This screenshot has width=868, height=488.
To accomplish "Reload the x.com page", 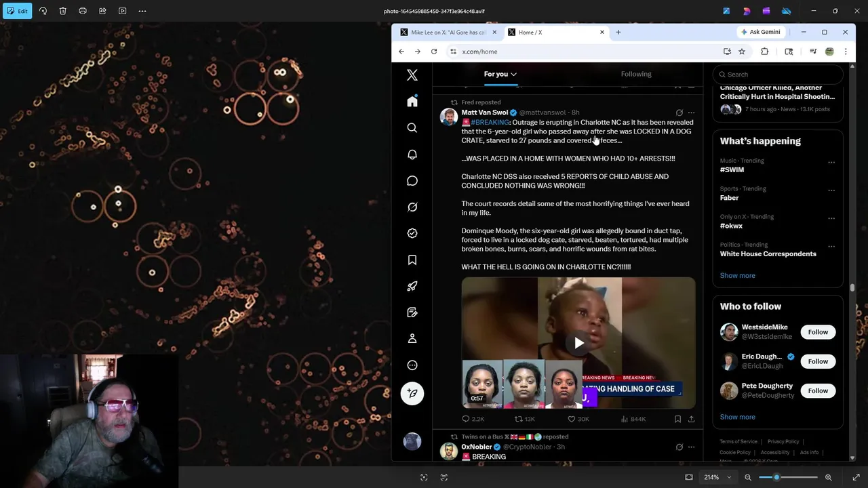I will (x=434, y=52).
